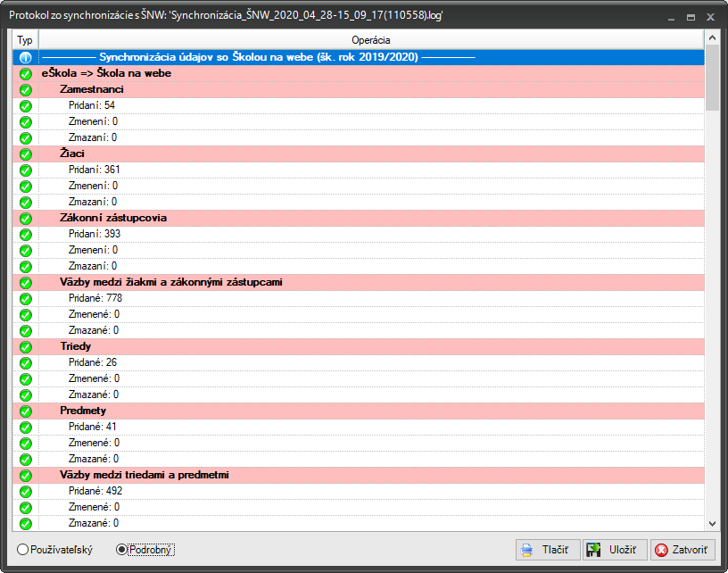728x573 pixels.
Task: Click check icon beside Väzby medzi žiakmi a zákonnými zástupcami
Action: point(26,283)
